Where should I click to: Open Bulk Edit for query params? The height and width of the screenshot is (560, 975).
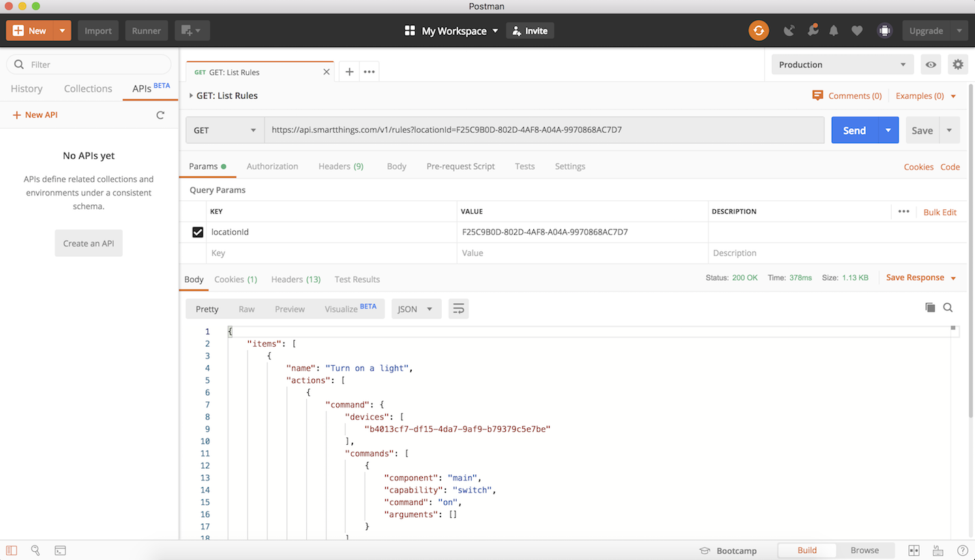coord(940,212)
